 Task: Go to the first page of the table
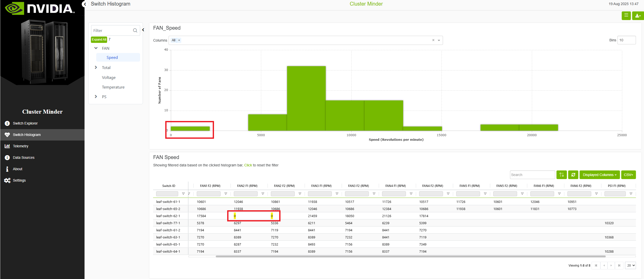point(596,266)
